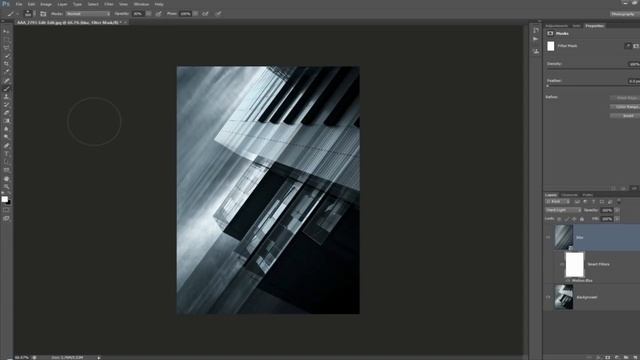Select the Rectangle shape tool

coord(6,171)
